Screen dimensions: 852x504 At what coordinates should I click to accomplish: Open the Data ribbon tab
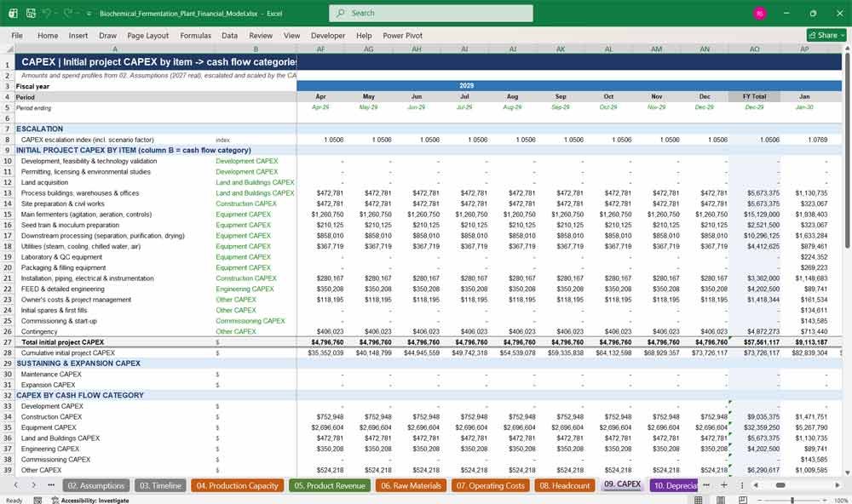coord(229,35)
